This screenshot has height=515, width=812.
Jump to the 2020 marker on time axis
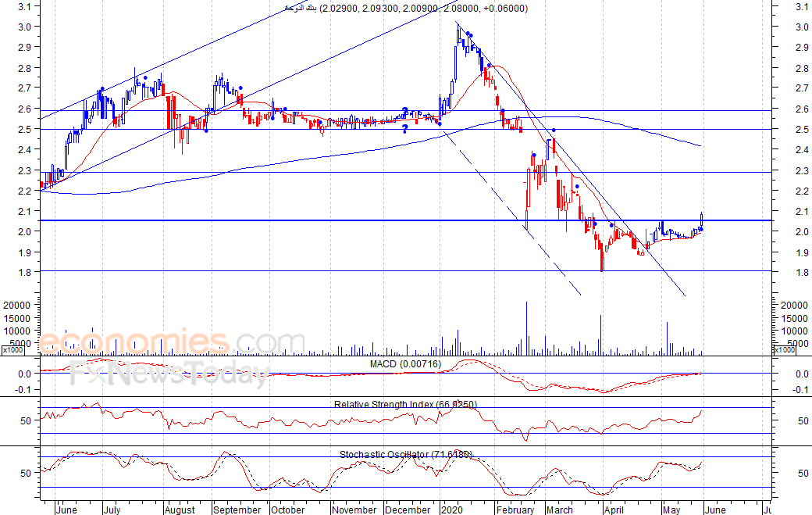pyautogui.click(x=451, y=510)
